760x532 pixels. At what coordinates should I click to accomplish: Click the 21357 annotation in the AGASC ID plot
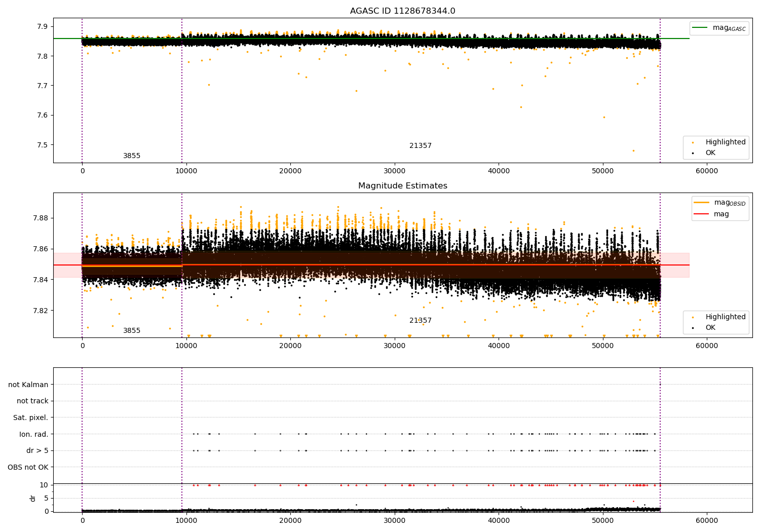click(421, 146)
